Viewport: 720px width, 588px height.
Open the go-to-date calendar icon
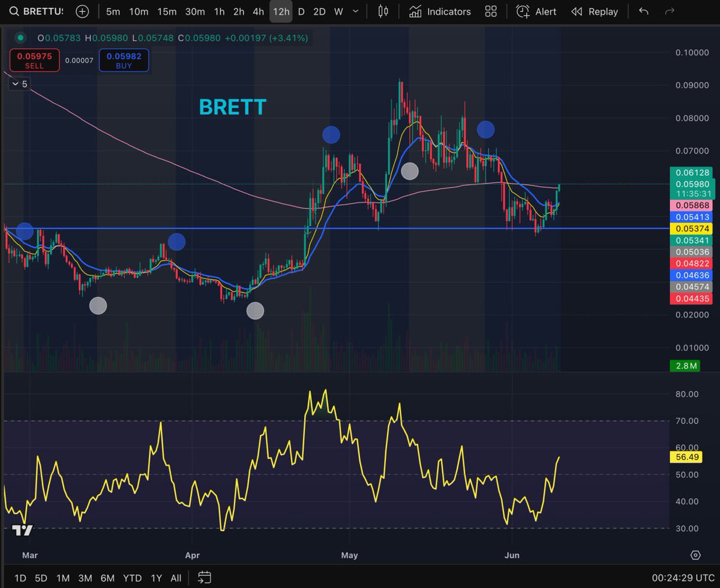[x=204, y=578]
